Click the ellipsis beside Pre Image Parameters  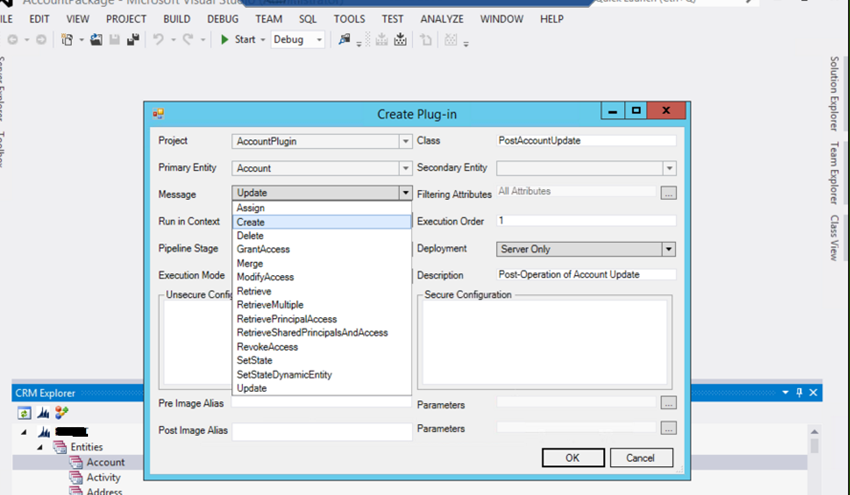668,403
